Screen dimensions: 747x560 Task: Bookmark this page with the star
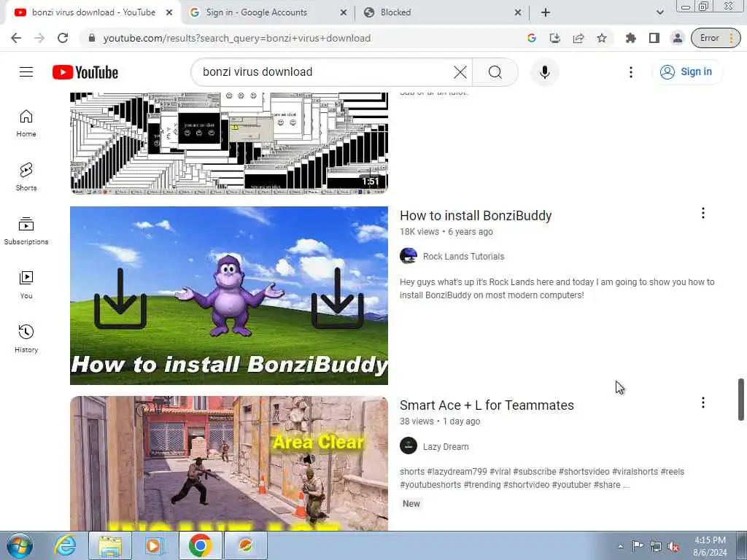click(602, 38)
